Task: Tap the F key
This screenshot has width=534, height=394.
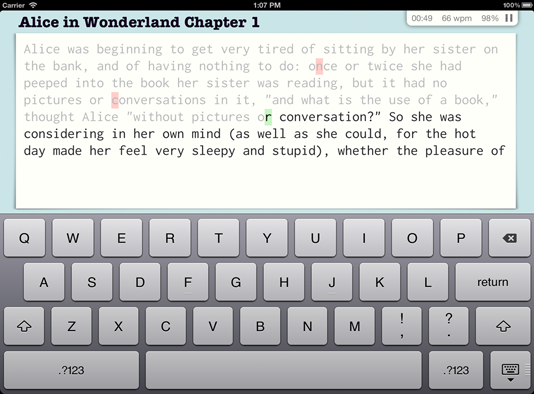Action: [x=188, y=282]
